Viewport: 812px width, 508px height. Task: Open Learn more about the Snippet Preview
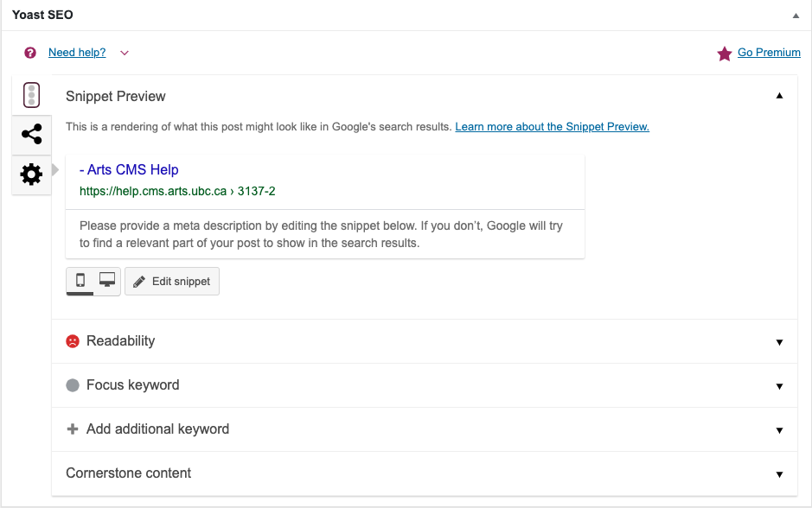(x=552, y=127)
